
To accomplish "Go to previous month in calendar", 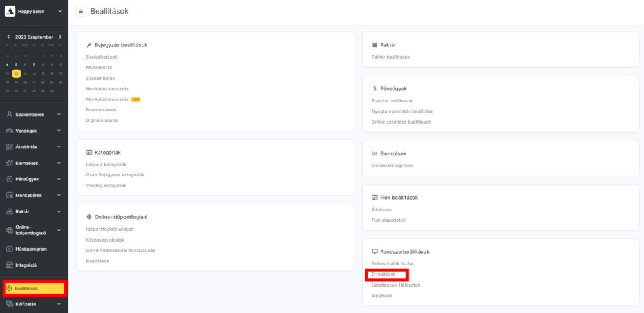I will tap(8, 37).
